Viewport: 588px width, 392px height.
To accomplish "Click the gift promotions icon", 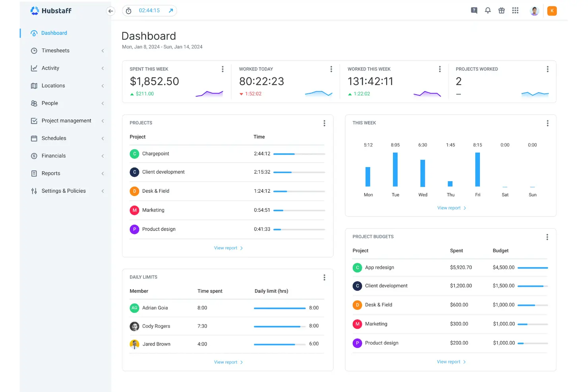I will (x=501, y=10).
